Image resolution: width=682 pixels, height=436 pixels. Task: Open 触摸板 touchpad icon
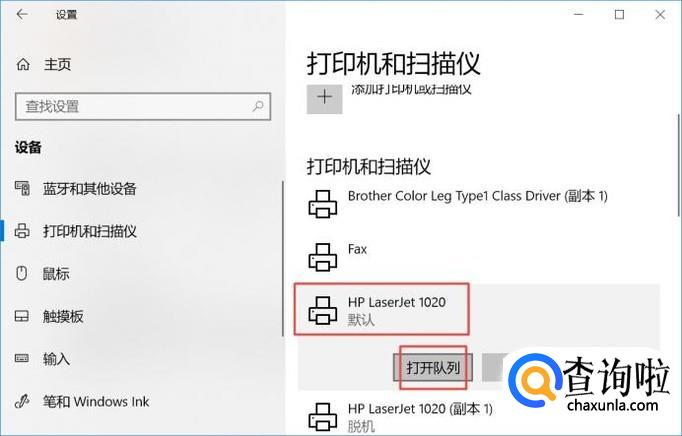tap(22, 316)
